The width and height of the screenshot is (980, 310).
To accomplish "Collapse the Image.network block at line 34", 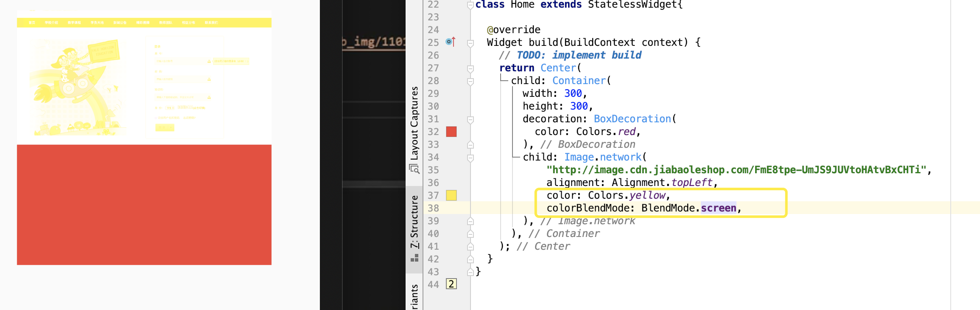I will click(470, 158).
